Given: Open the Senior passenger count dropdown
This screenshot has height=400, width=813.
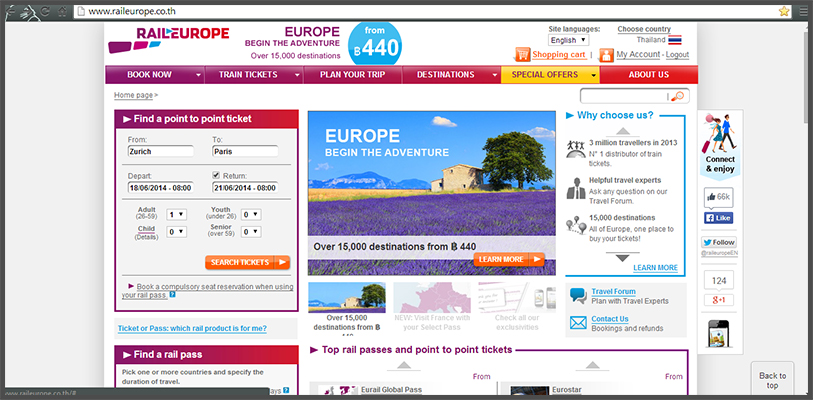Looking at the screenshot, I should pyautogui.click(x=251, y=232).
